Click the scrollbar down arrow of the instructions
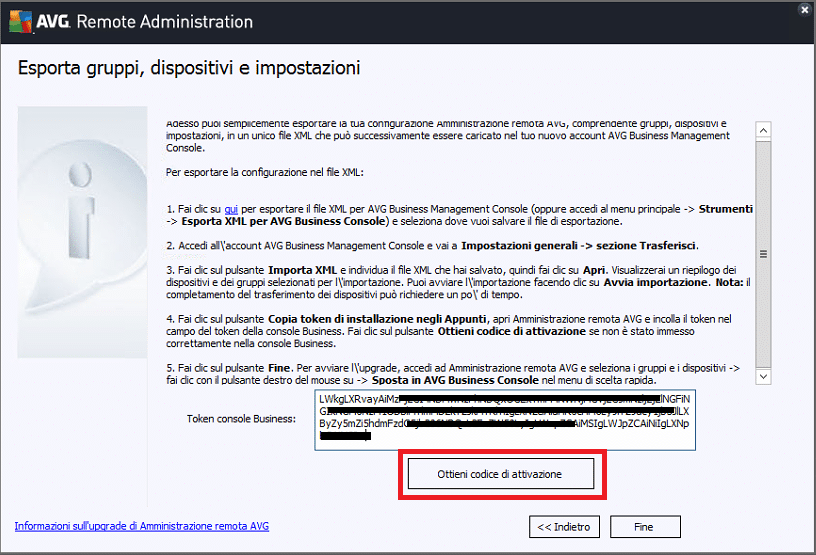This screenshot has width=816, height=555. [763, 376]
